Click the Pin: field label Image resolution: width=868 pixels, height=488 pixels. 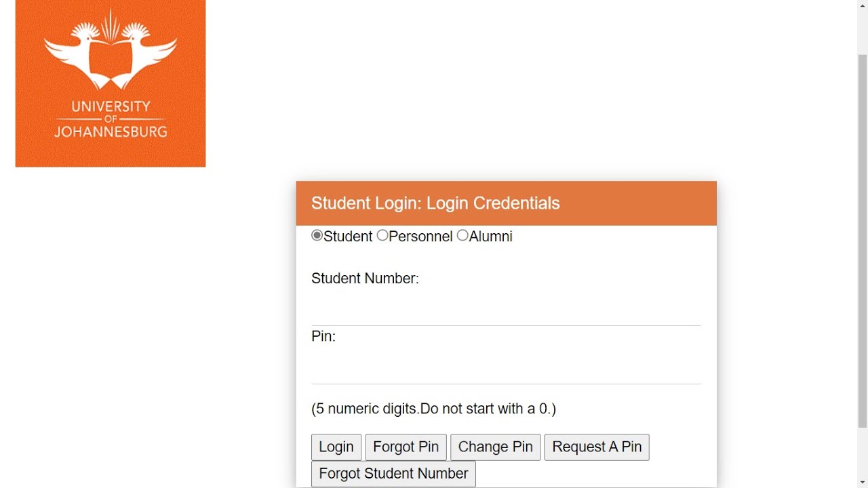click(323, 337)
